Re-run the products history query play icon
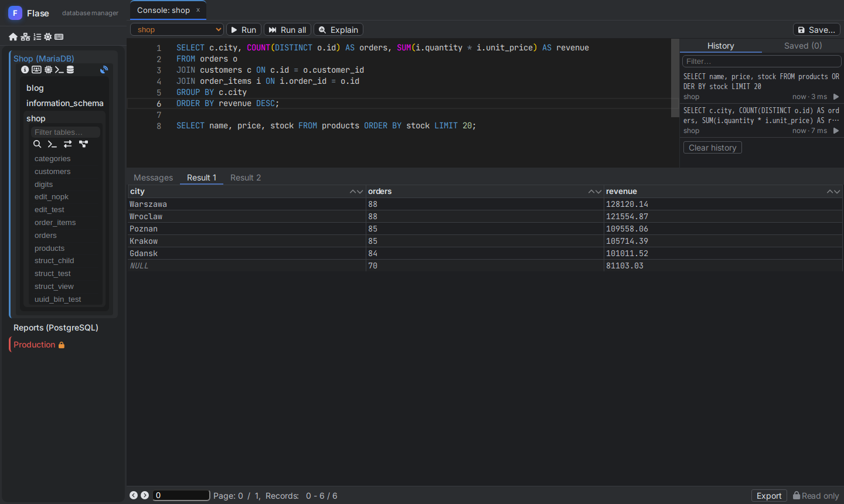The height and width of the screenshot is (504, 844). click(836, 97)
